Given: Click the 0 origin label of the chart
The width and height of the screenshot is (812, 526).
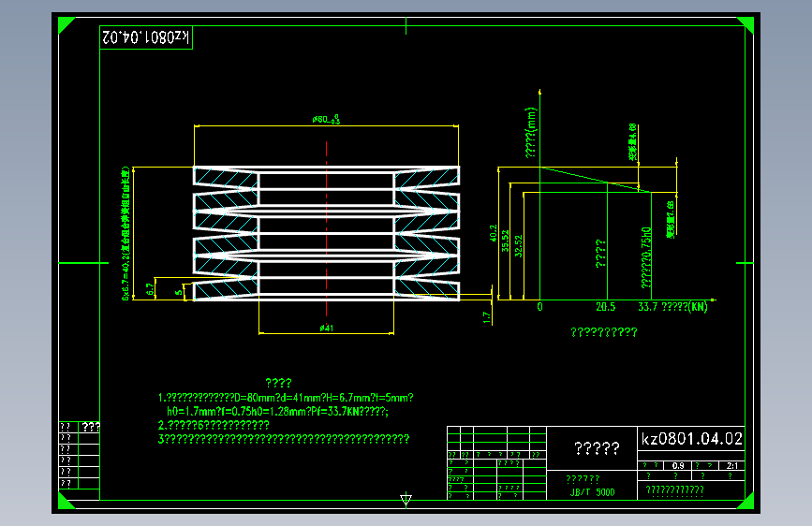Looking at the screenshot, I should point(540,306).
